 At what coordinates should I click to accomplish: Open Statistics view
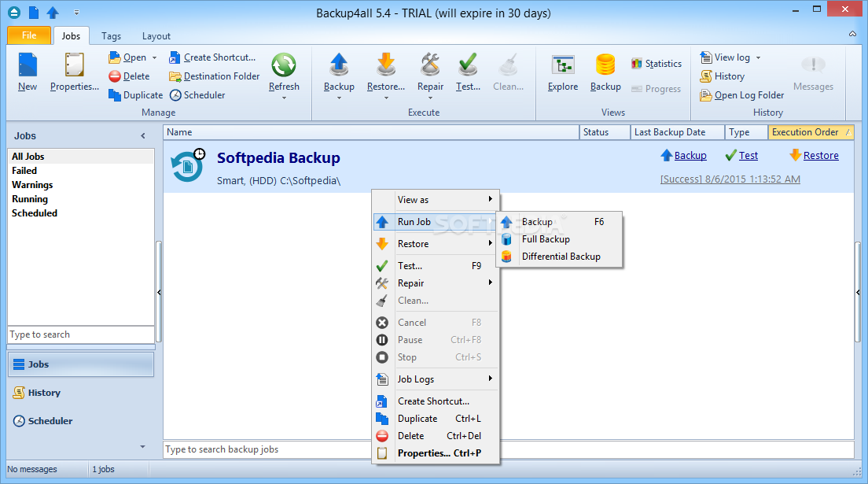coord(657,64)
